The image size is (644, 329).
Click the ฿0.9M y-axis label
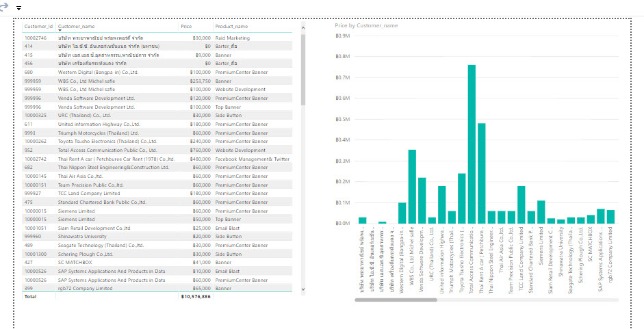tap(343, 36)
